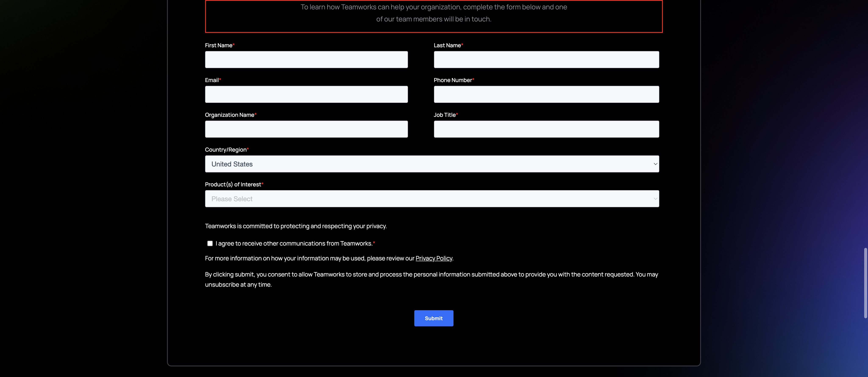
Task: Click the 'Country/Region' field label
Action: coord(225,150)
